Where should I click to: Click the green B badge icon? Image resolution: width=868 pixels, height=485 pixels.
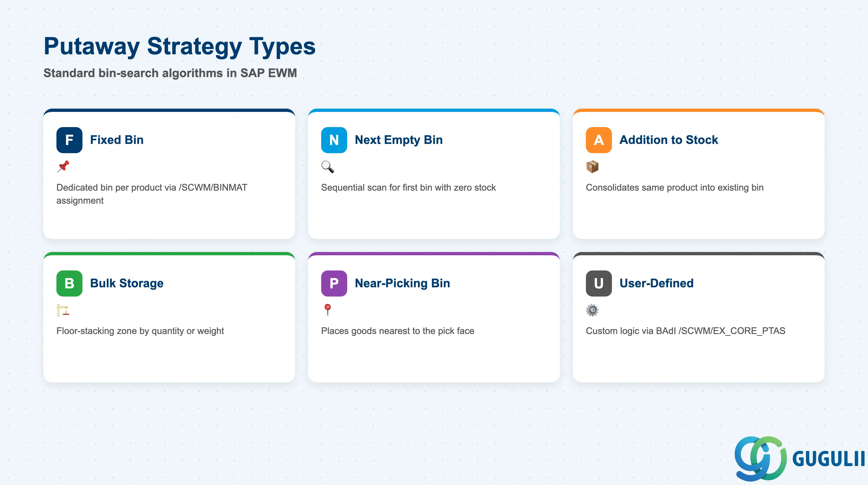click(x=69, y=283)
